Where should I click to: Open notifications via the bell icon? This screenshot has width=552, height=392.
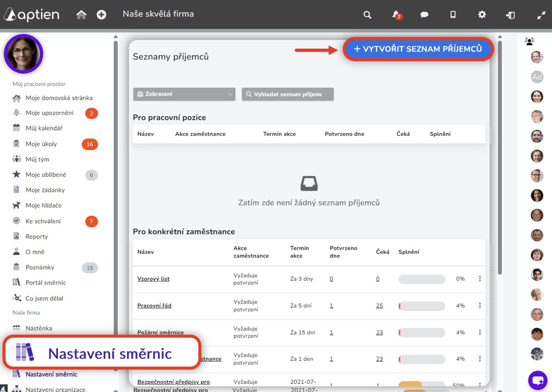(x=396, y=15)
